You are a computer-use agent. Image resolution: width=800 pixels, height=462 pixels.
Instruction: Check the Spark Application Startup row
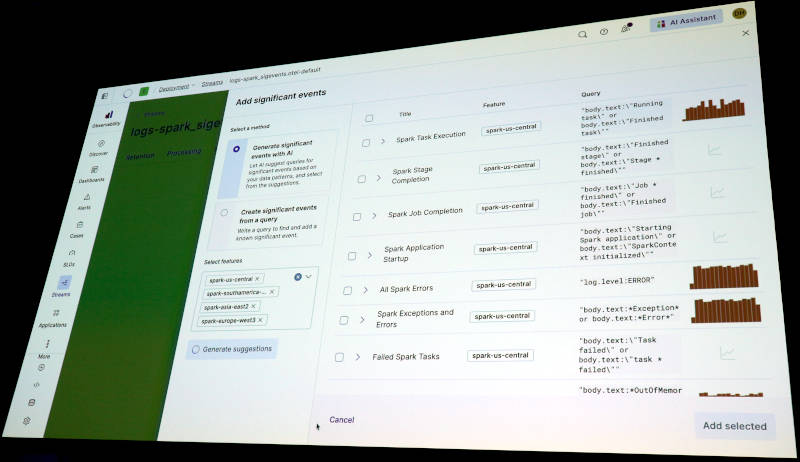point(352,256)
